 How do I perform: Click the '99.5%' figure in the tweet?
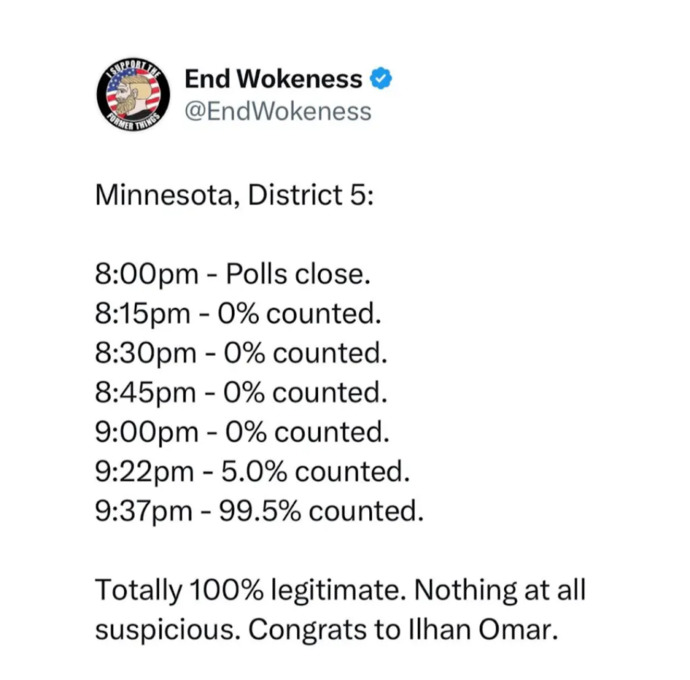pyautogui.click(x=260, y=511)
